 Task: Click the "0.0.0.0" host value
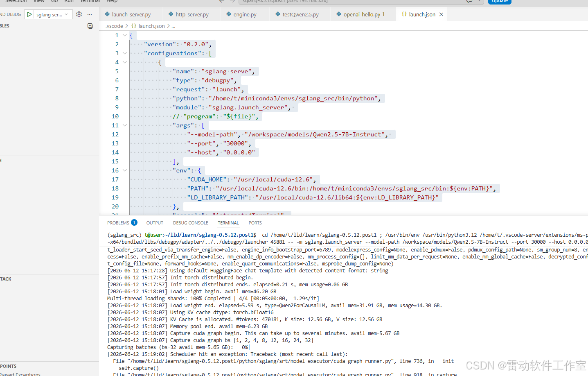point(239,152)
